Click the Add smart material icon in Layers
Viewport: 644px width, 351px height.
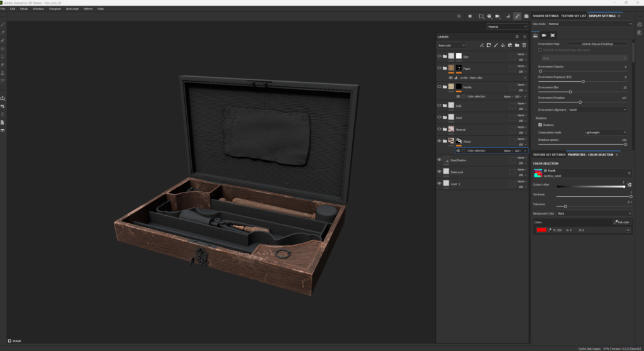click(510, 45)
